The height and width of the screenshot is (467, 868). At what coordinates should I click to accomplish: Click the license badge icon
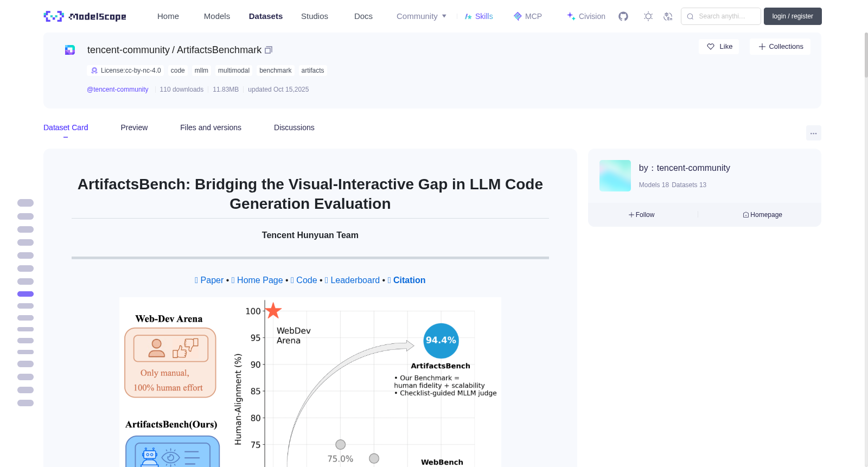pos(94,71)
